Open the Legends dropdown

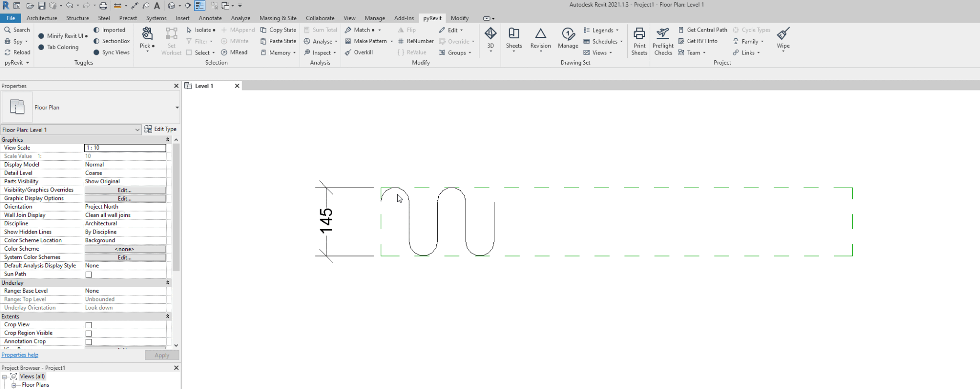(601, 30)
